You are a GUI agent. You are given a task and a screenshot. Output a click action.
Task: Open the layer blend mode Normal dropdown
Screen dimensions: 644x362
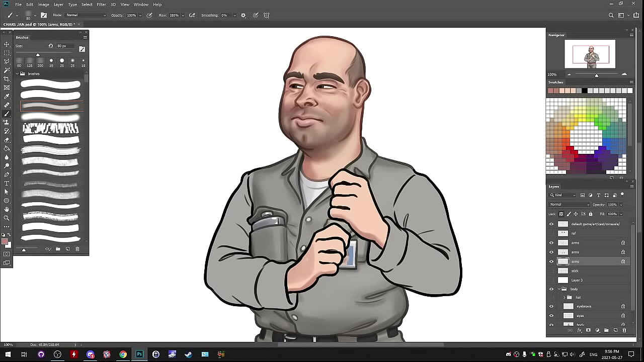569,205
